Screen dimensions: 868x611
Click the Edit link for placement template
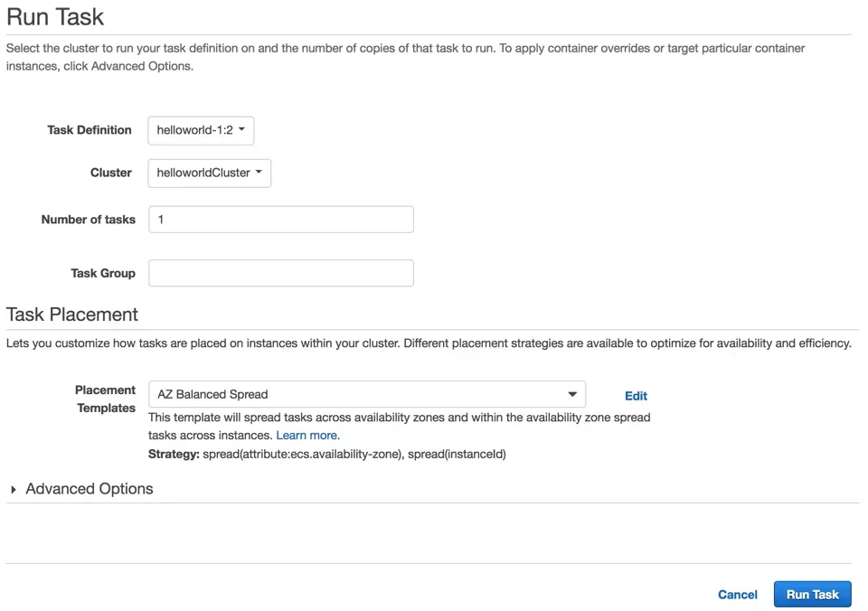pyautogui.click(x=636, y=396)
